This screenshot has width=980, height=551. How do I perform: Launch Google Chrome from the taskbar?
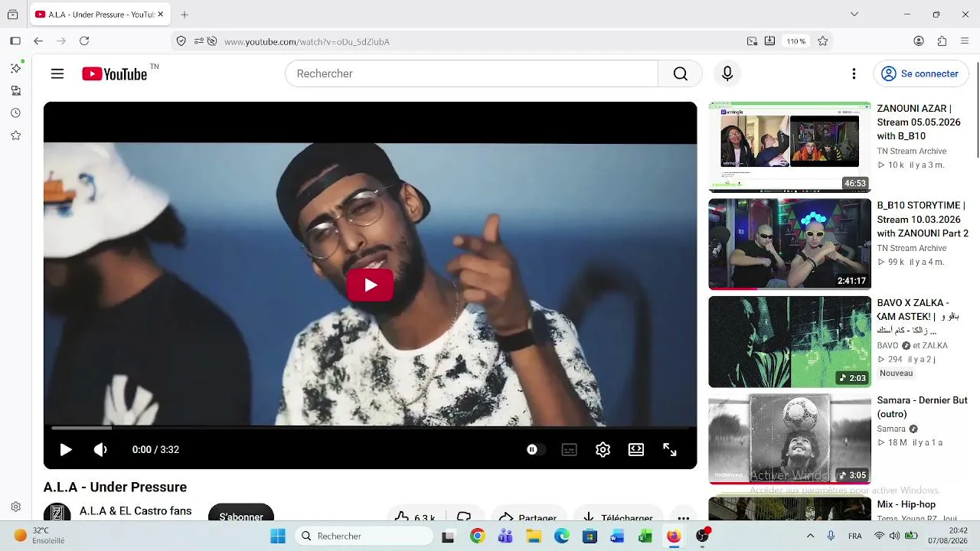pyautogui.click(x=477, y=536)
